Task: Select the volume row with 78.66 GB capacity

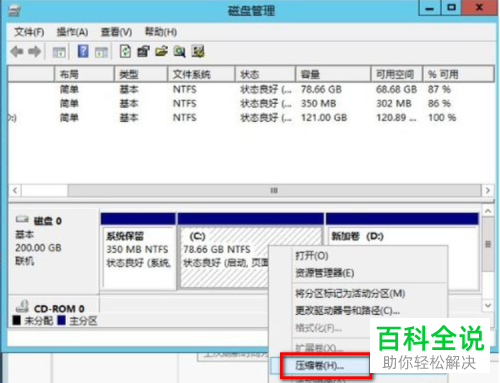Action: (x=251, y=89)
